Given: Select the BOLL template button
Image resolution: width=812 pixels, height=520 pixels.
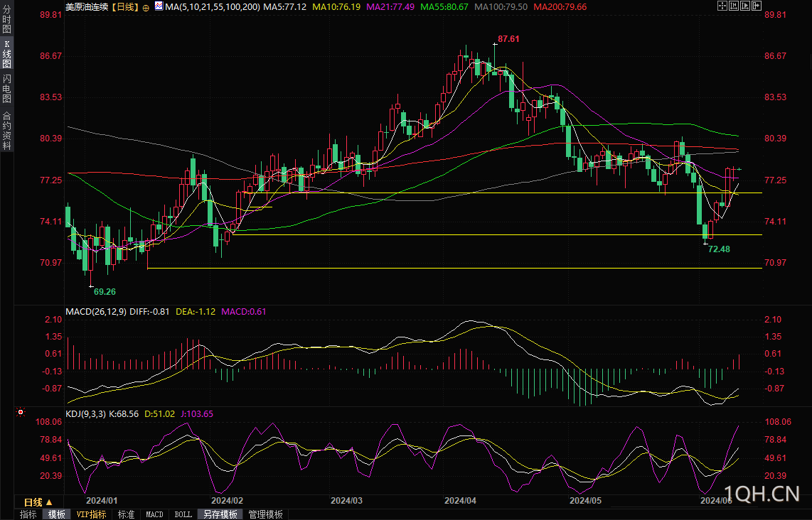Looking at the screenshot, I should [x=183, y=514].
